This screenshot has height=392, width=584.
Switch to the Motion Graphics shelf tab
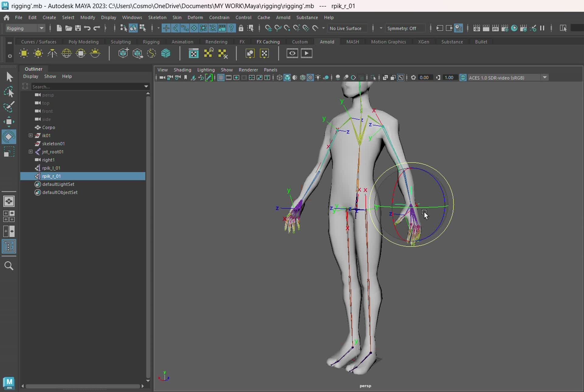pyautogui.click(x=388, y=42)
